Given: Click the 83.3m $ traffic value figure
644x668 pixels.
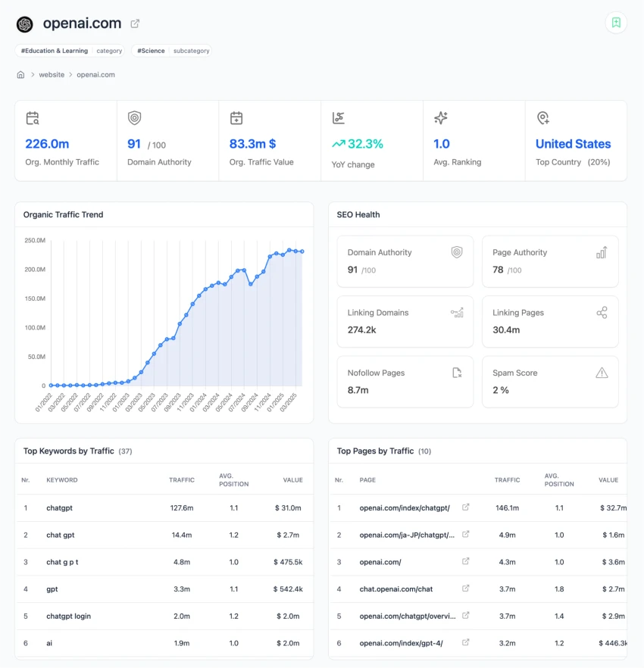Looking at the screenshot, I should (253, 144).
